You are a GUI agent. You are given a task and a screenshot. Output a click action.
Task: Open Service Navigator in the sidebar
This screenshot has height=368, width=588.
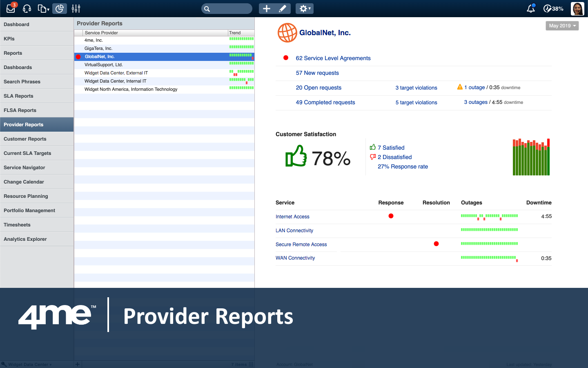37,168
